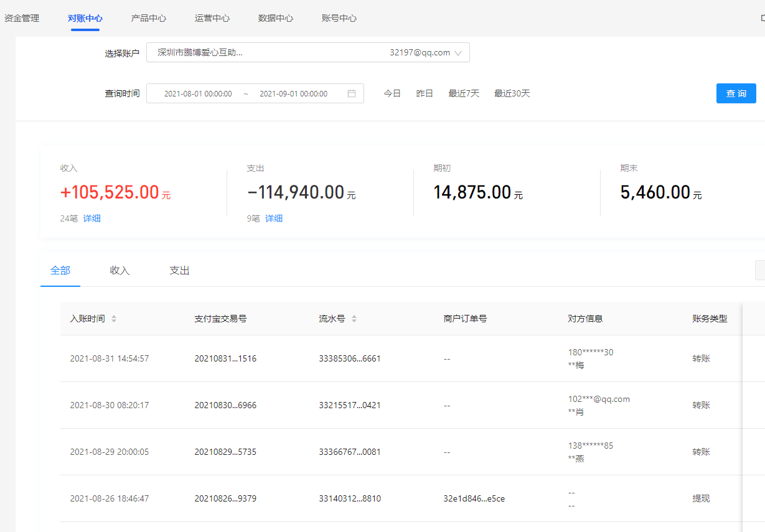Switch to the 收入 tab

point(120,271)
